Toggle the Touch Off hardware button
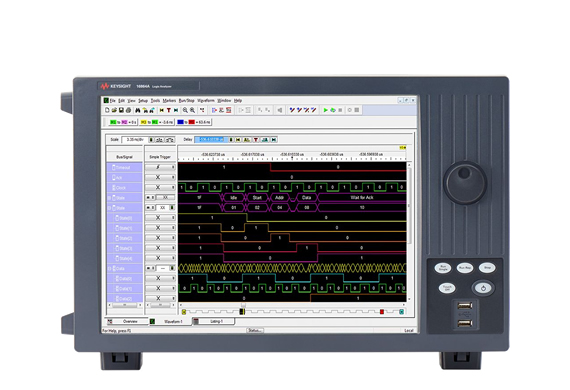 [447, 288]
